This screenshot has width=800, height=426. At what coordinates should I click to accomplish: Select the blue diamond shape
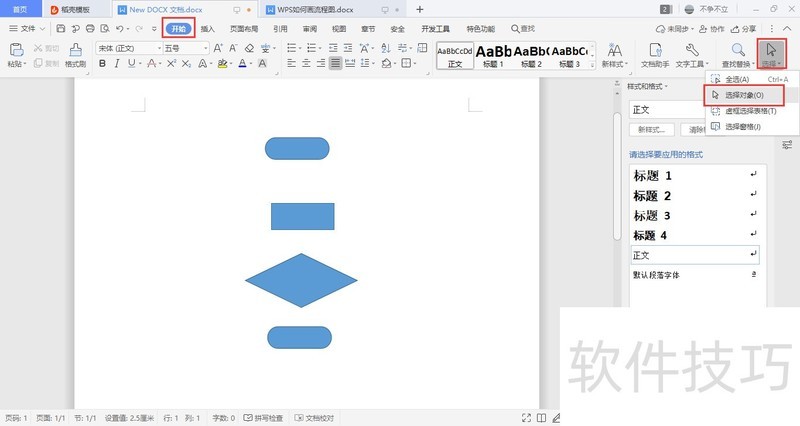pos(301,280)
